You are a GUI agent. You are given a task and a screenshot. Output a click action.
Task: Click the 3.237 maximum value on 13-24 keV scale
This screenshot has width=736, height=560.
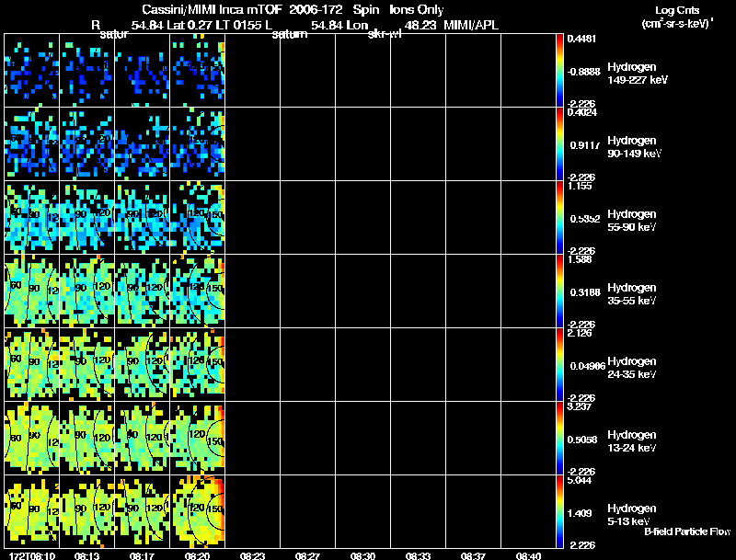[x=579, y=406]
